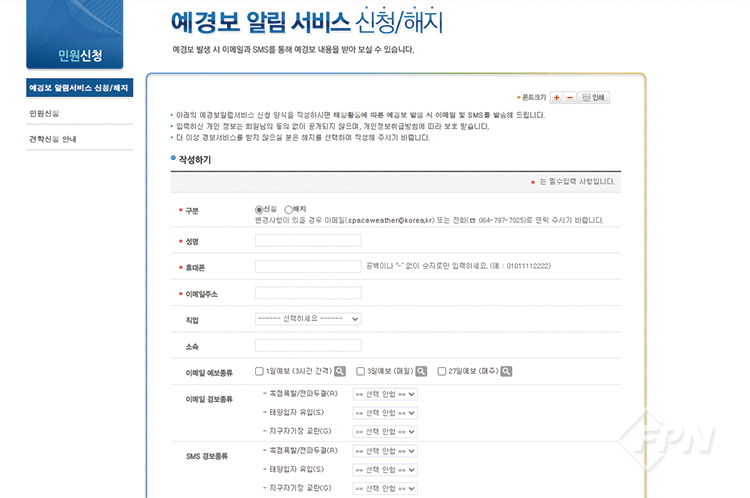The image size is (750, 498).
Task: Select the 신청 radio button
Action: tap(260, 209)
